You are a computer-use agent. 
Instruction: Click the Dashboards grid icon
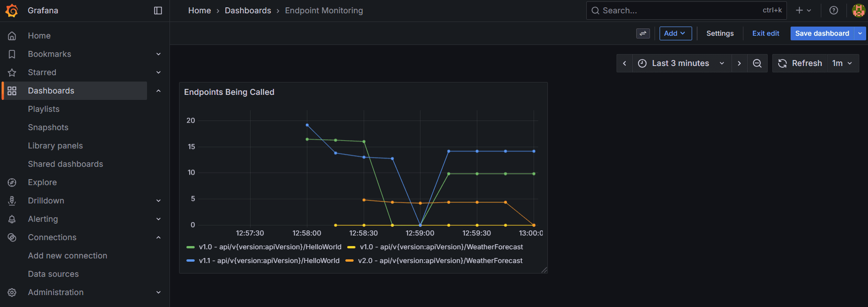tap(12, 91)
